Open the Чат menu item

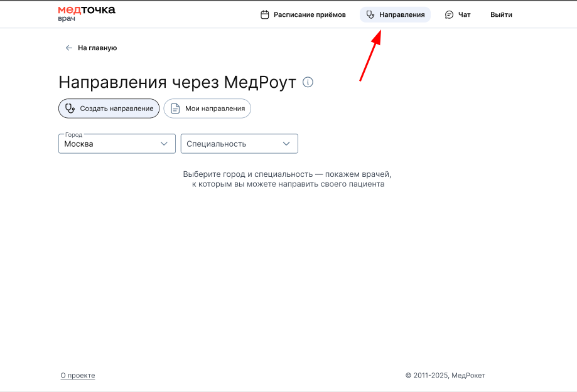tap(465, 14)
